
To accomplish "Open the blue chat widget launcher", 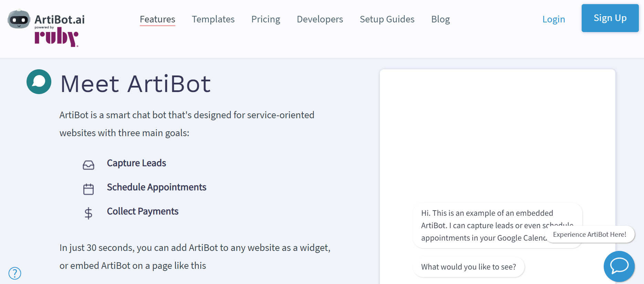I will tap(619, 266).
